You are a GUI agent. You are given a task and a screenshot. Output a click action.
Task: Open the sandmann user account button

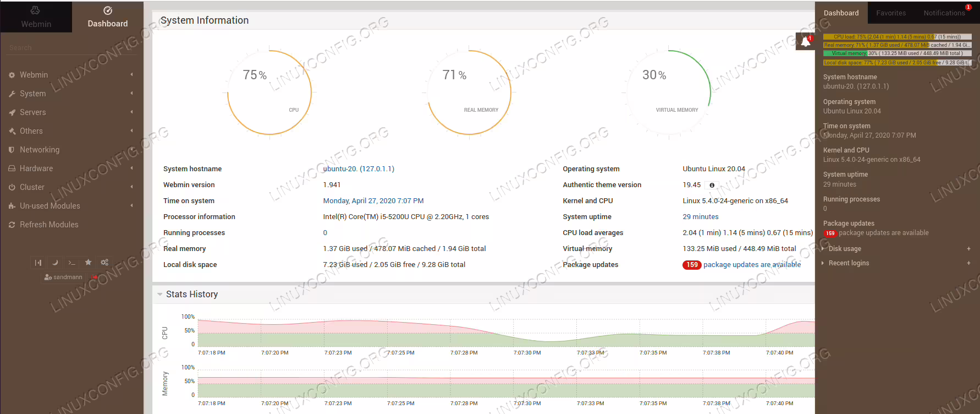click(x=63, y=277)
